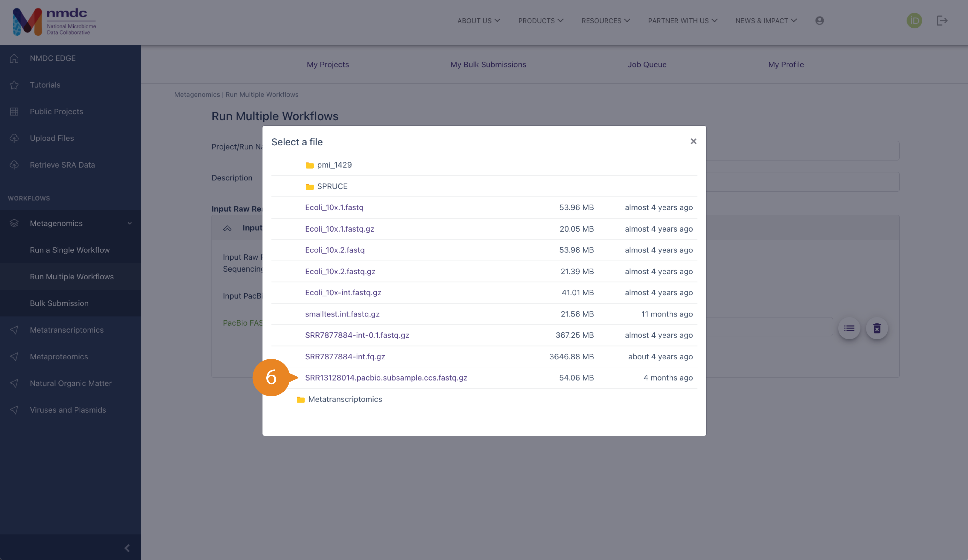Image resolution: width=968 pixels, height=560 pixels.
Task: Click the NMDC EDGE home icon
Action: pos(14,58)
